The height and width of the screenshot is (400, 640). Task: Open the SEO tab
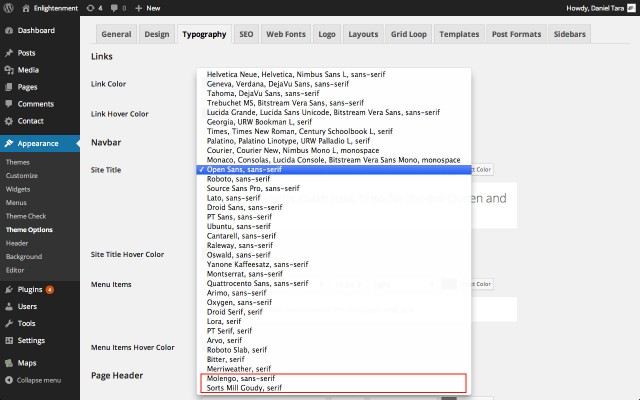[246, 34]
